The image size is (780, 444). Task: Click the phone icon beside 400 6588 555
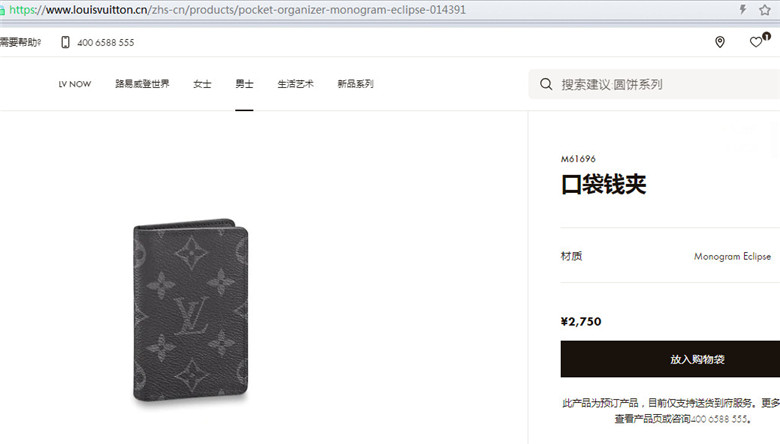[x=65, y=42]
